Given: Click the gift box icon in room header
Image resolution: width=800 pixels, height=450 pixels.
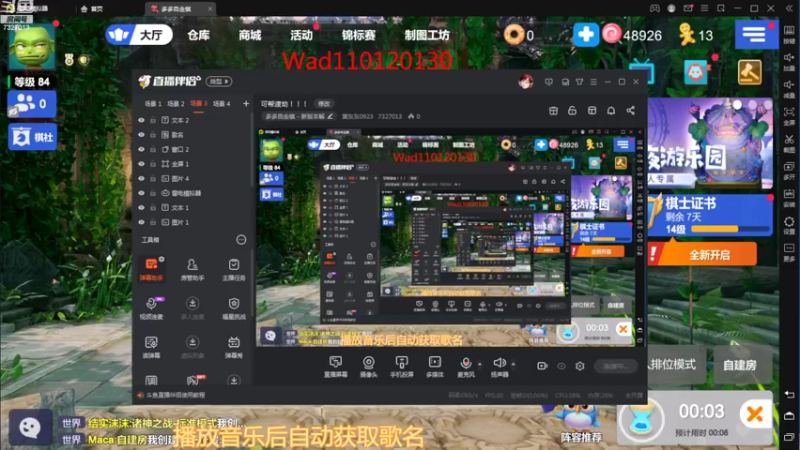Looking at the screenshot, I should coord(553,111).
